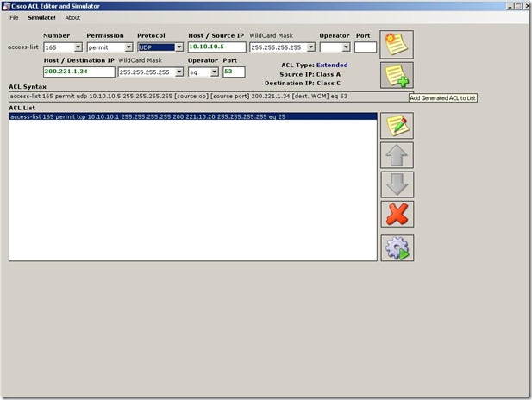Image resolution: width=532 pixels, height=400 pixels.
Task: Expand the access-list Number dropdown
Action: [x=78, y=47]
